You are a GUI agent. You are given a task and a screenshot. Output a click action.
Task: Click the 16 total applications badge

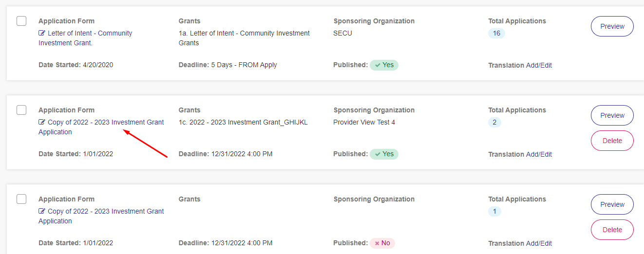496,33
